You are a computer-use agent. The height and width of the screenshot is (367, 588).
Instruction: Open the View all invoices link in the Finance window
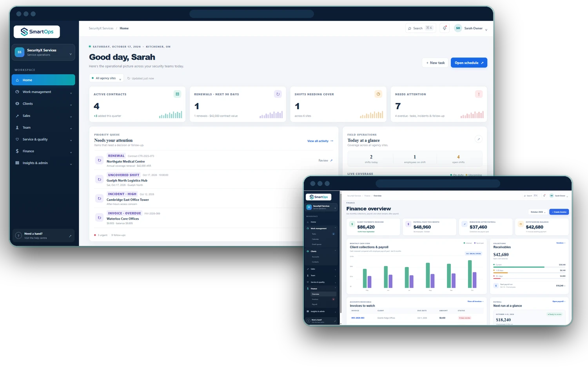coord(475,302)
